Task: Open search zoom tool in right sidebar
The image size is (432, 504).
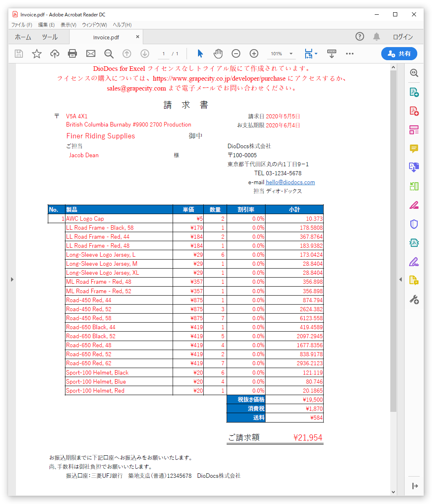Action: point(414,73)
